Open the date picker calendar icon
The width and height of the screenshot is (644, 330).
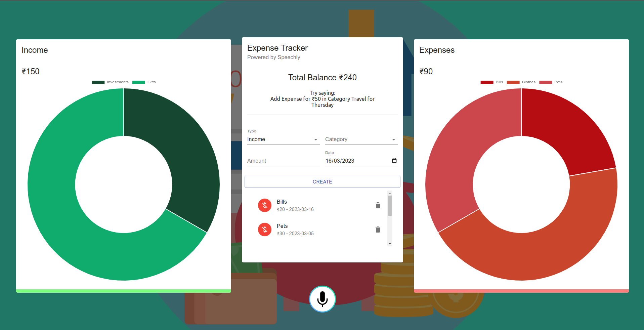[394, 161]
